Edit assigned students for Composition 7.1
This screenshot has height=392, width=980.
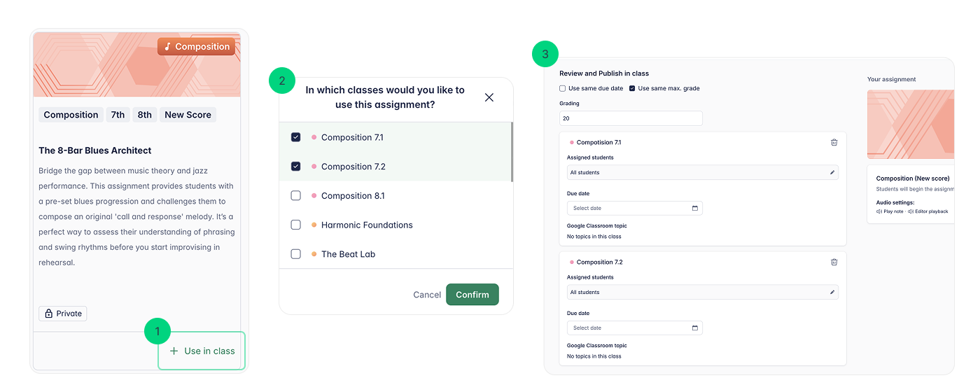click(x=832, y=172)
